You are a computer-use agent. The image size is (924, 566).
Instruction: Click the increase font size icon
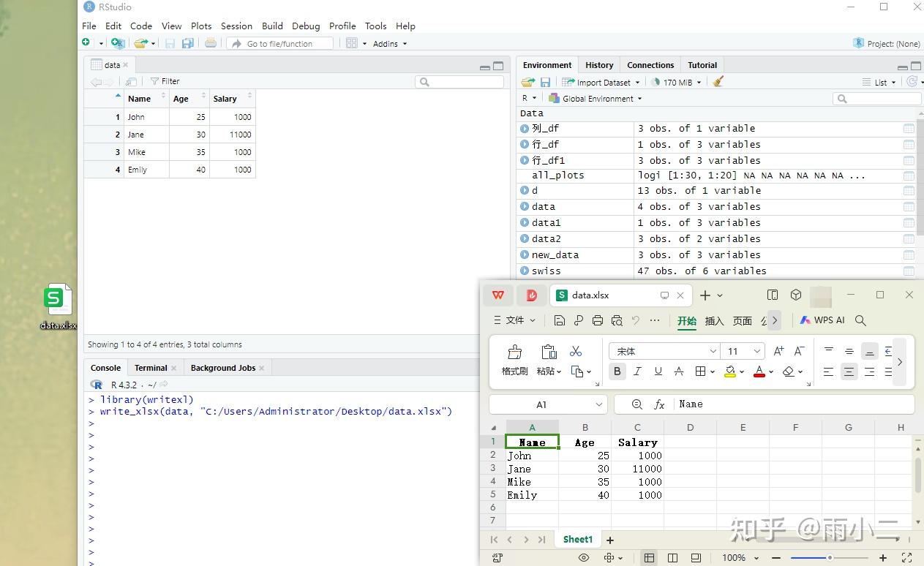pos(778,351)
